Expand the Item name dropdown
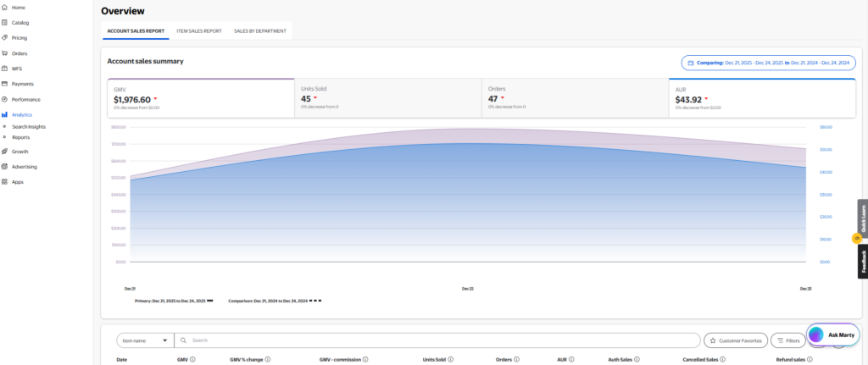The width and height of the screenshot is (868, 365). click(145, 340)
